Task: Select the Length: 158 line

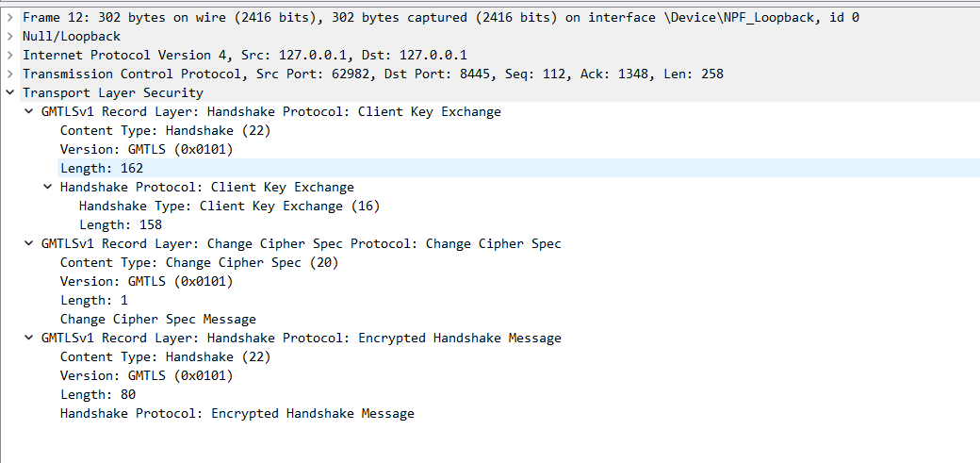Action: (121, 224)
